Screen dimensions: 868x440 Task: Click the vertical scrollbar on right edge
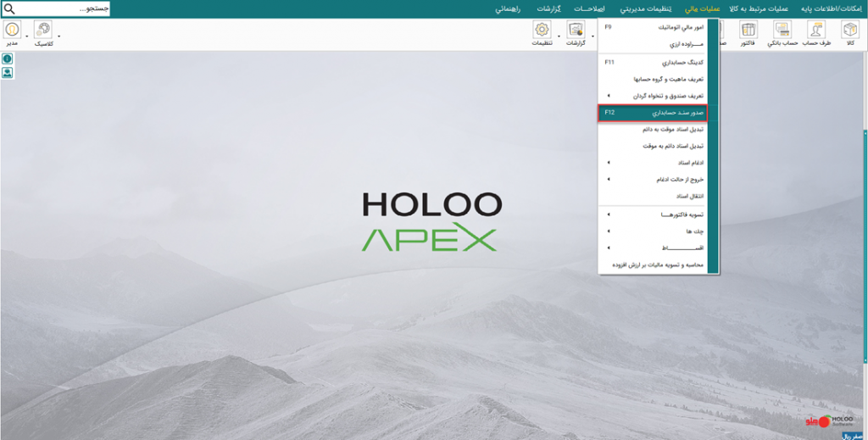point(865,246)
